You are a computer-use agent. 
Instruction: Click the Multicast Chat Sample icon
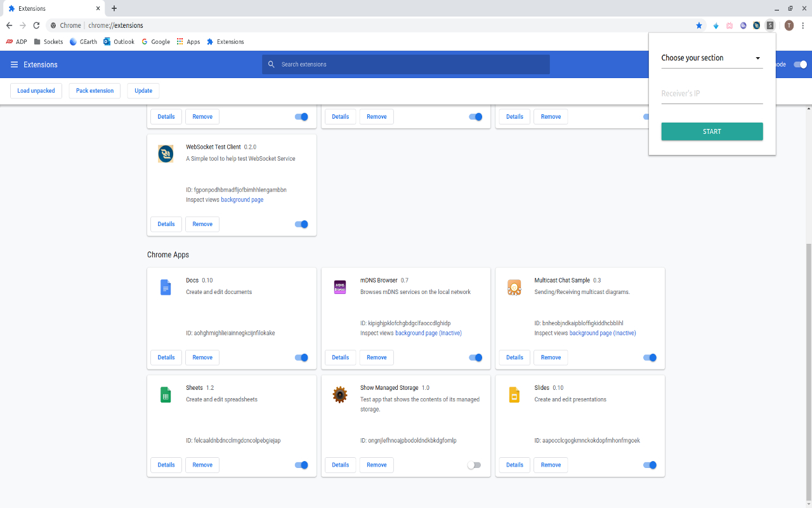click(514, 287)
